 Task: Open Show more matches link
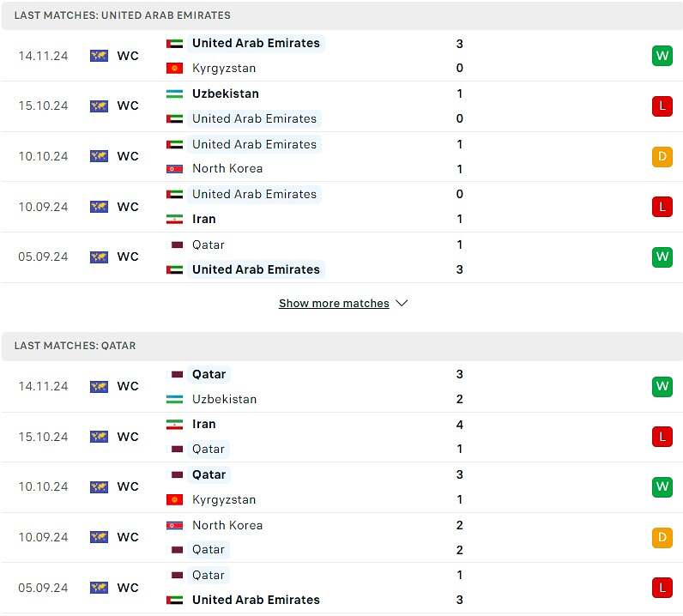coord(334,303)
